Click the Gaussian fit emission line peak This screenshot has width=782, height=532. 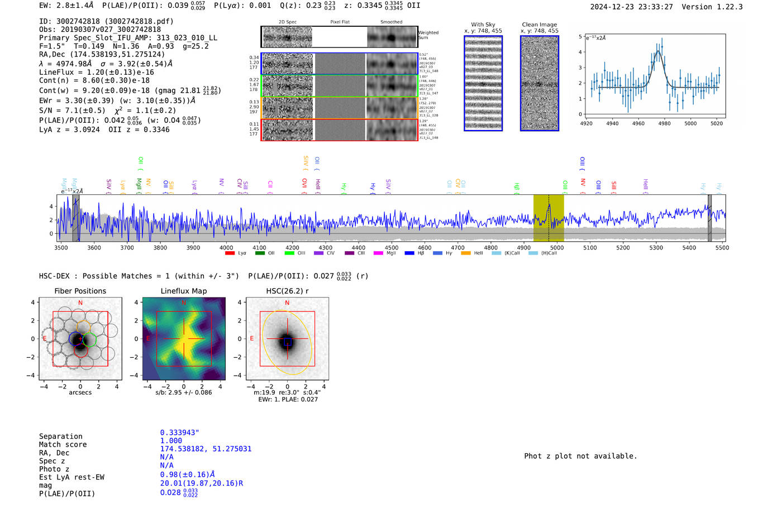click(658, 51)
